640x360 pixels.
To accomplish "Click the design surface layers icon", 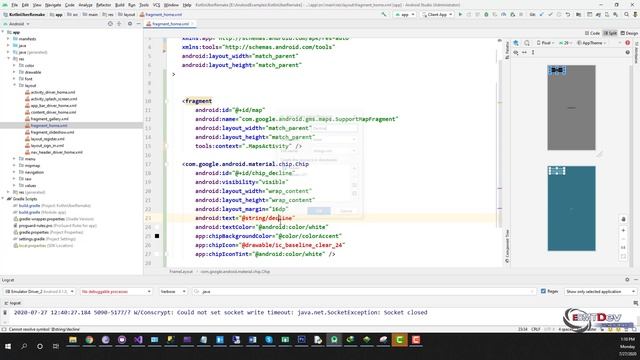I will pyautogui.click(x=516, y=43).
